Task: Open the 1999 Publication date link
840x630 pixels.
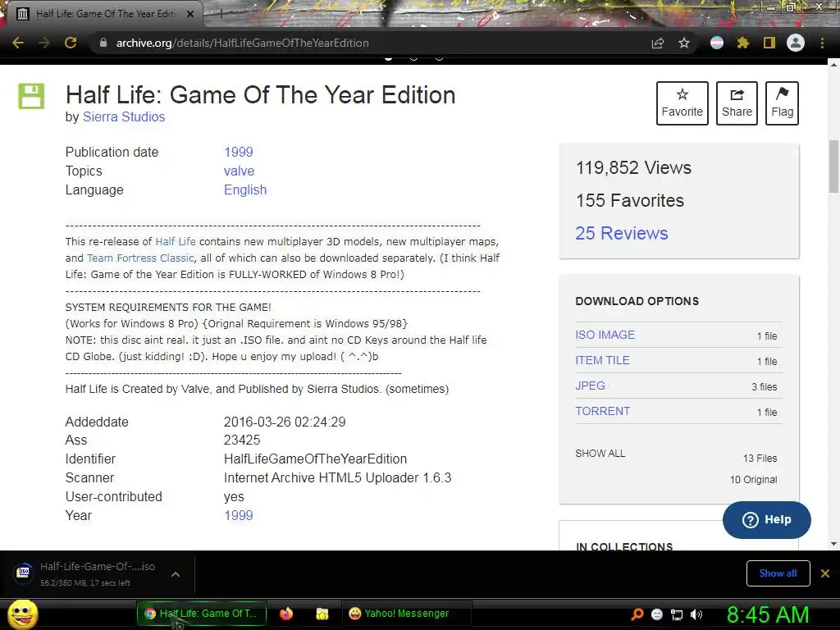Action: point(239,152)
